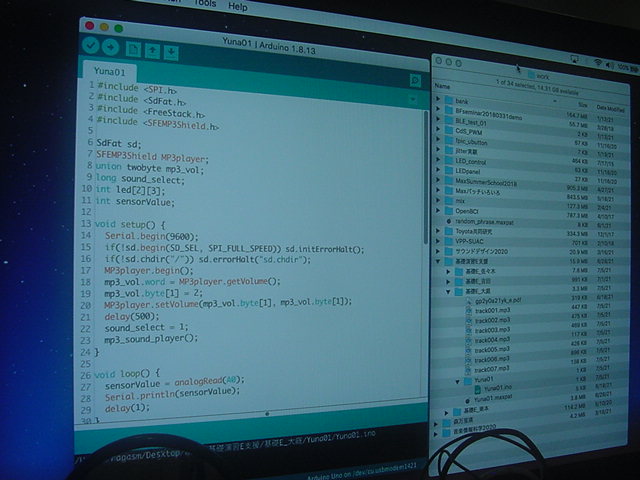This screenshot has width=640, height=480.
Task: Click the Wi-Fi icon in menu bar
Action: pyautogui.click(x=598, y=62)
